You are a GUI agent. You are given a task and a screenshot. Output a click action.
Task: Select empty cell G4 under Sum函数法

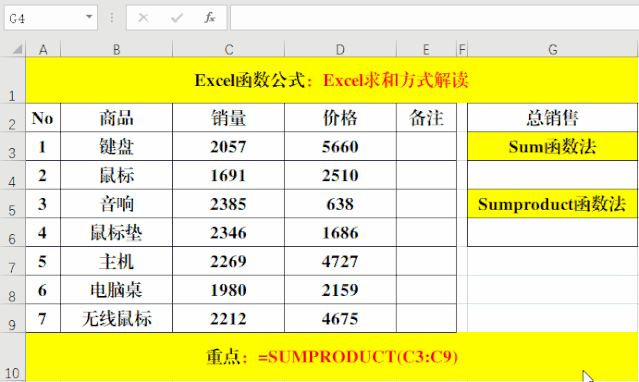[x=553, y=175]
